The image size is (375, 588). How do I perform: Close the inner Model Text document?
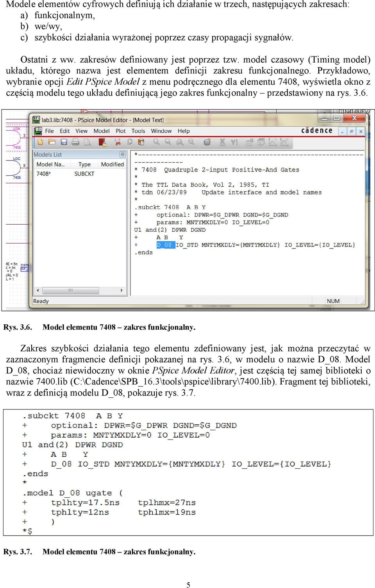point(361,132)
